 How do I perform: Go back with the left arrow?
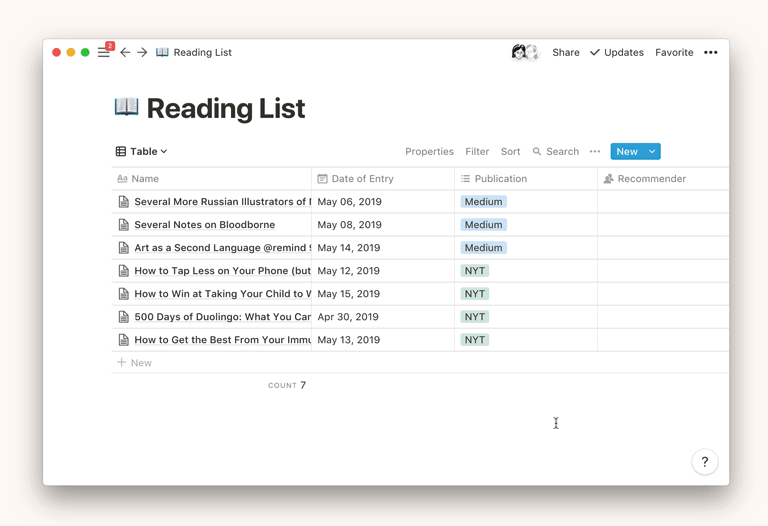[125, 53]
